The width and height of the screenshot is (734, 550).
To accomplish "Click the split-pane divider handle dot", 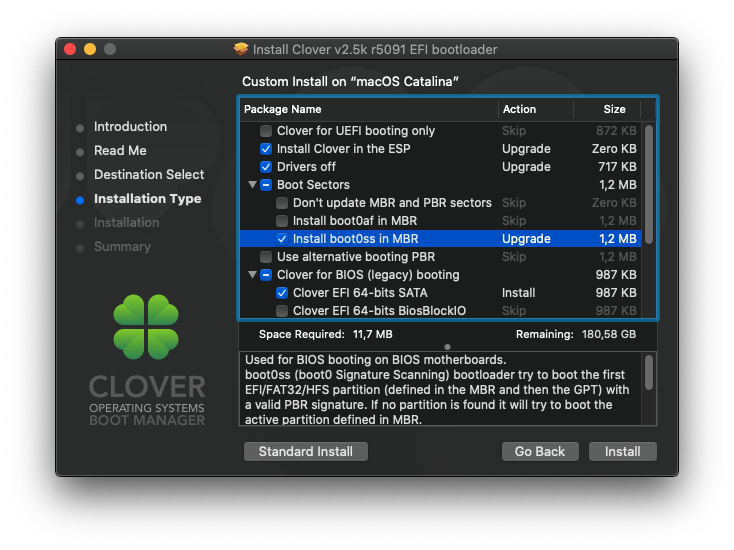I will pyautogui.click(x=448, y=347).
